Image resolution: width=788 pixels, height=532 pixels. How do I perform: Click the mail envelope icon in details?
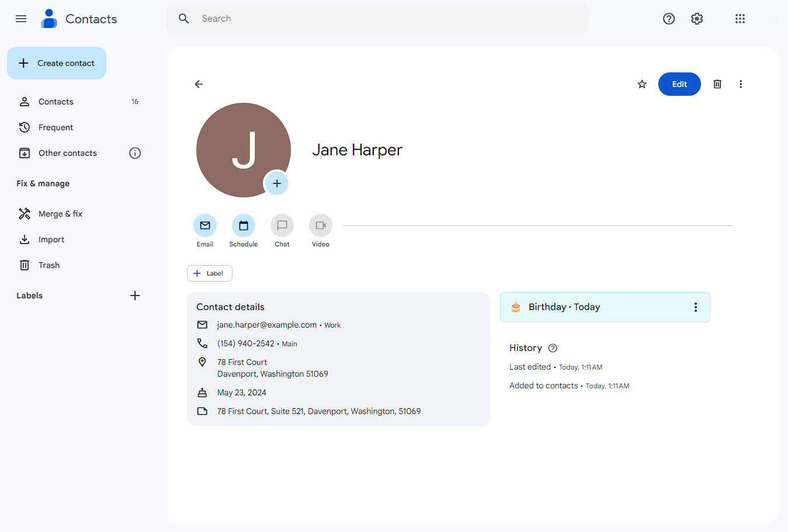(202, 325)
